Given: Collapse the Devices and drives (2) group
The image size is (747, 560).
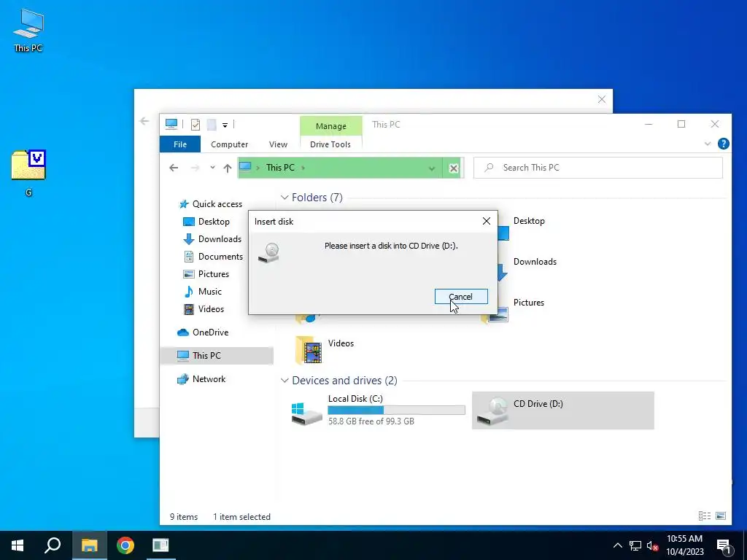Looking at the screenshot, I should (285, 381).
